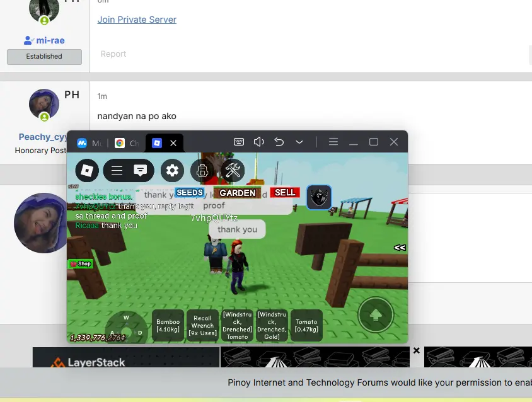Open the backpack inventory icon

click(202, 170)
